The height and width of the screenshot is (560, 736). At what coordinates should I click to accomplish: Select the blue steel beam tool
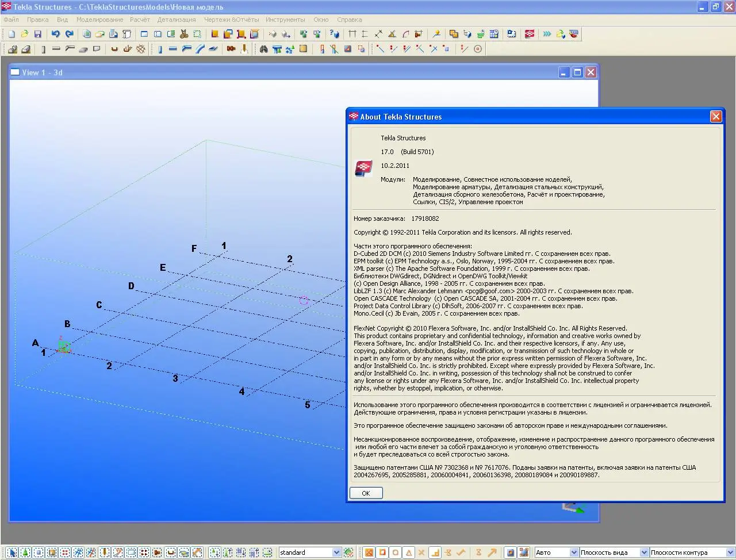click(172, 49)
